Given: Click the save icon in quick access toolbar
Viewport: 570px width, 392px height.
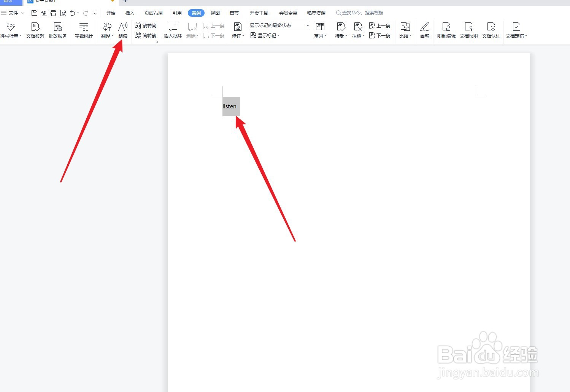Looking at the screenshot, I should 34,13.
